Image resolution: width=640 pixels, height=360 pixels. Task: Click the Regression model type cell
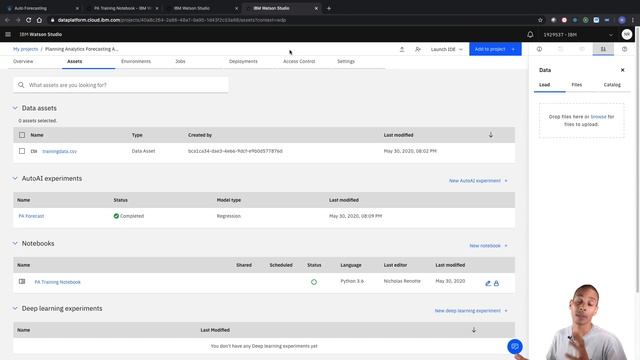[x=229, y=216]
